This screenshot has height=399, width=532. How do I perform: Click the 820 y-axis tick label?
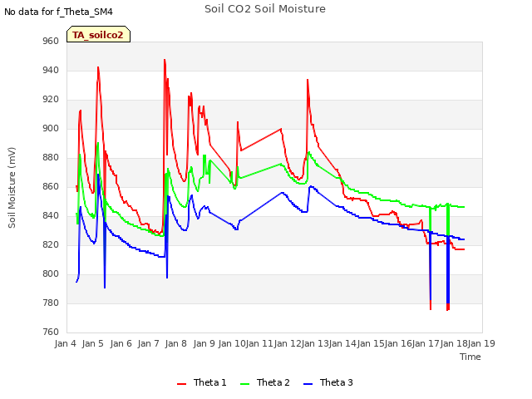51,245
